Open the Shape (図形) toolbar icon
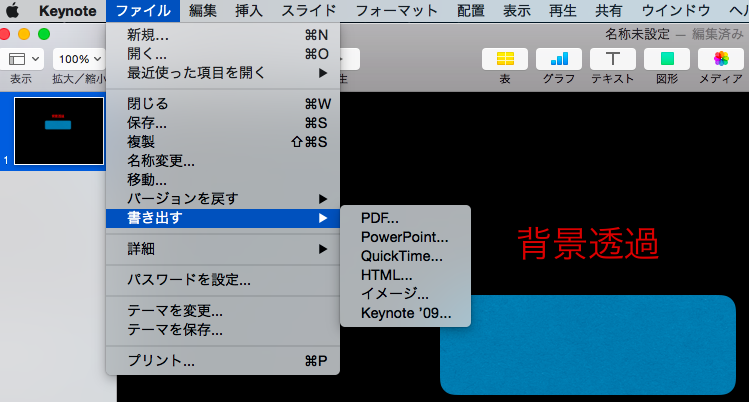Viewport: 749px width, 402px height. pyautogui.click(x=666, y=58)
